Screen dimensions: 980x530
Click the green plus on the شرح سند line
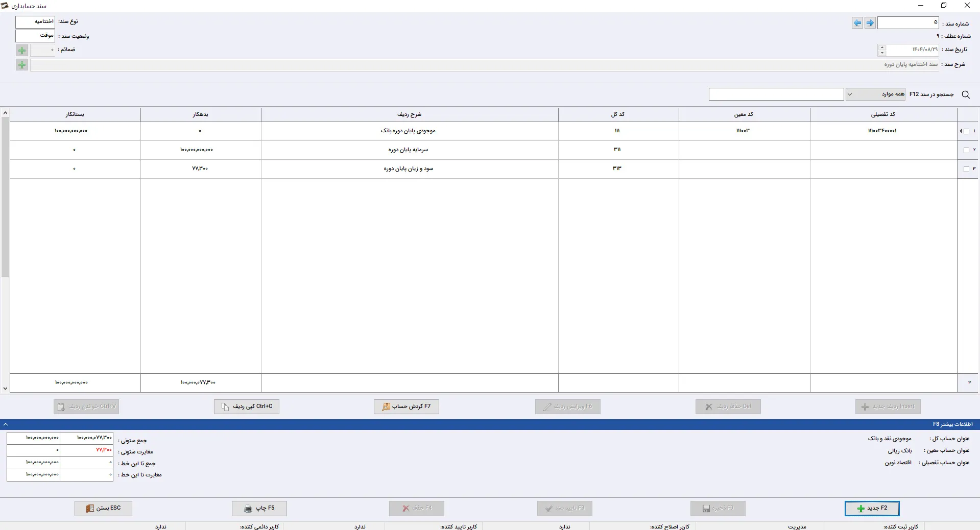(x=22, y=65)
